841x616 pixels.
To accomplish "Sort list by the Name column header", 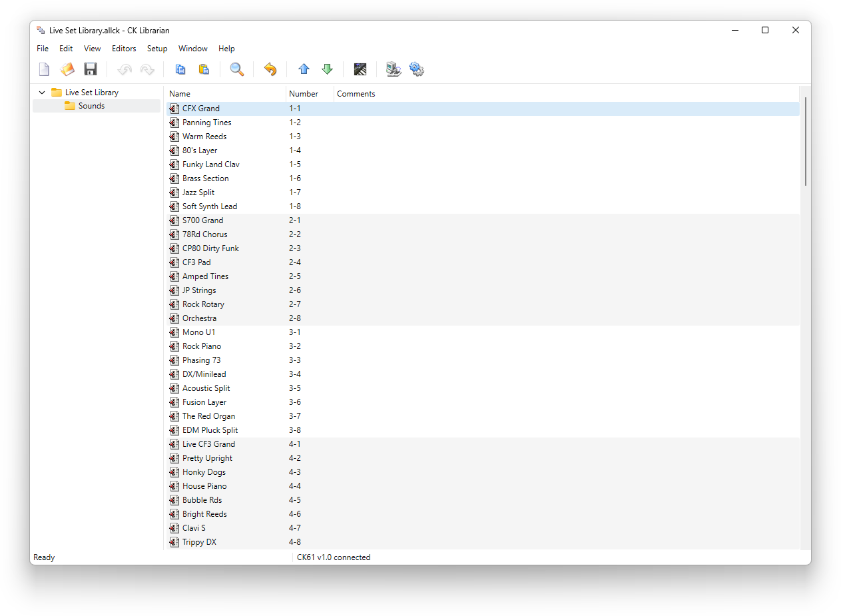I will point(180,94).
